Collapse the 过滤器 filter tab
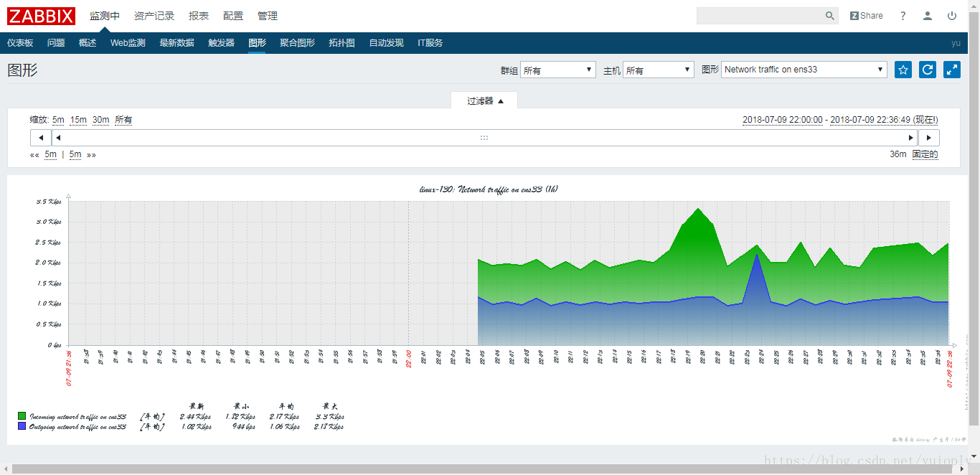 [x=485, y=101]
